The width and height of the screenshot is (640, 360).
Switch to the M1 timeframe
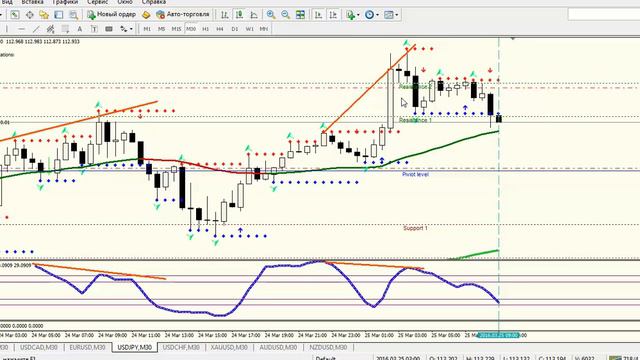(147, 29)
